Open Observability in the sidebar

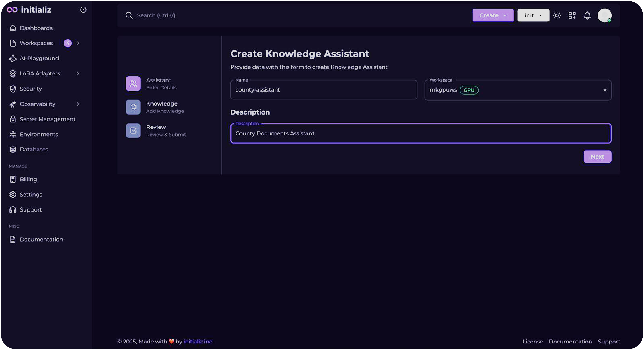coord(37,104)
